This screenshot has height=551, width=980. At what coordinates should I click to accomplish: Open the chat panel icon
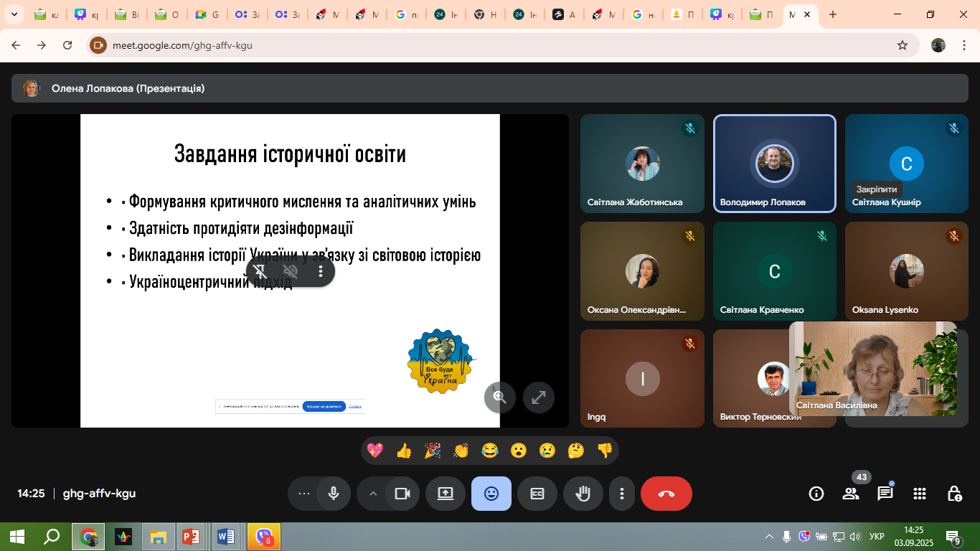[x=885, y=494]
